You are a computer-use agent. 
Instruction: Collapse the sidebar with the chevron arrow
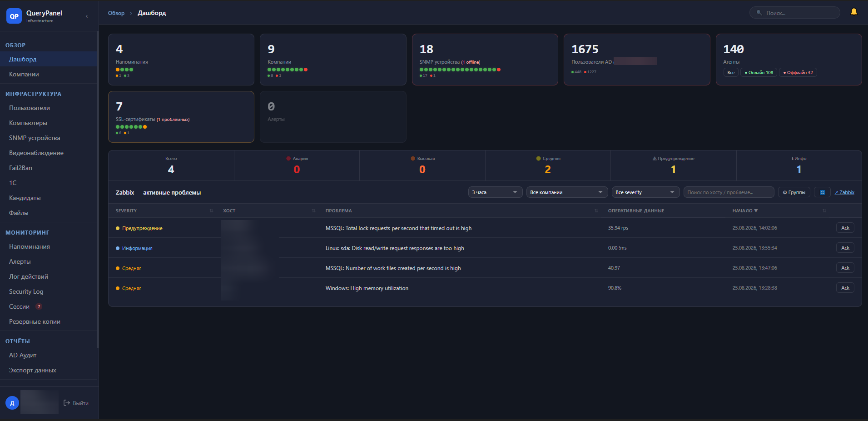[x=87, y=16]
